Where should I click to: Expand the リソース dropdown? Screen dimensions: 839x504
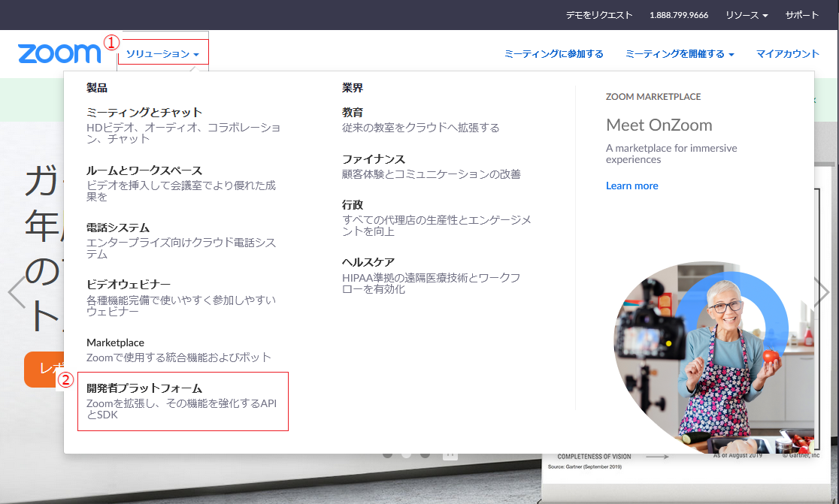pyautogui.click(x=746, y=15)
